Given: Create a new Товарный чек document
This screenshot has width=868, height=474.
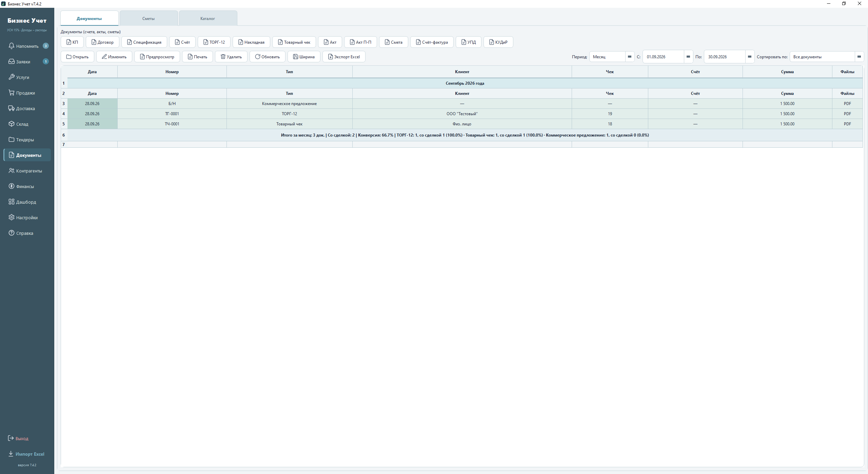Looking at the screenshot, I should click(x=294, y=42).
